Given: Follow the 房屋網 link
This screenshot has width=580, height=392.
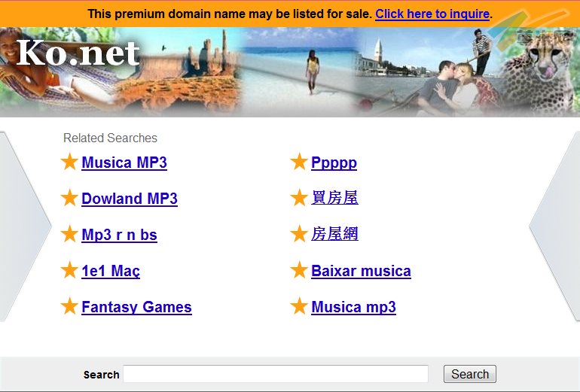Looking at the screenshot, I should click(x=334, y=234).
